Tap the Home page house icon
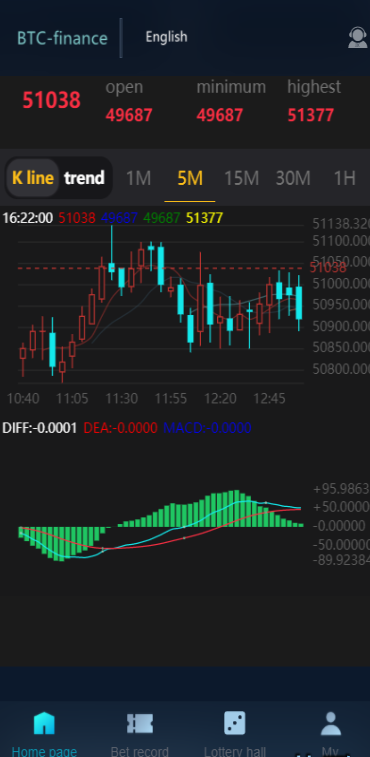Image resolution: width=370 pixels, height=757 pixels. point(44,723)
